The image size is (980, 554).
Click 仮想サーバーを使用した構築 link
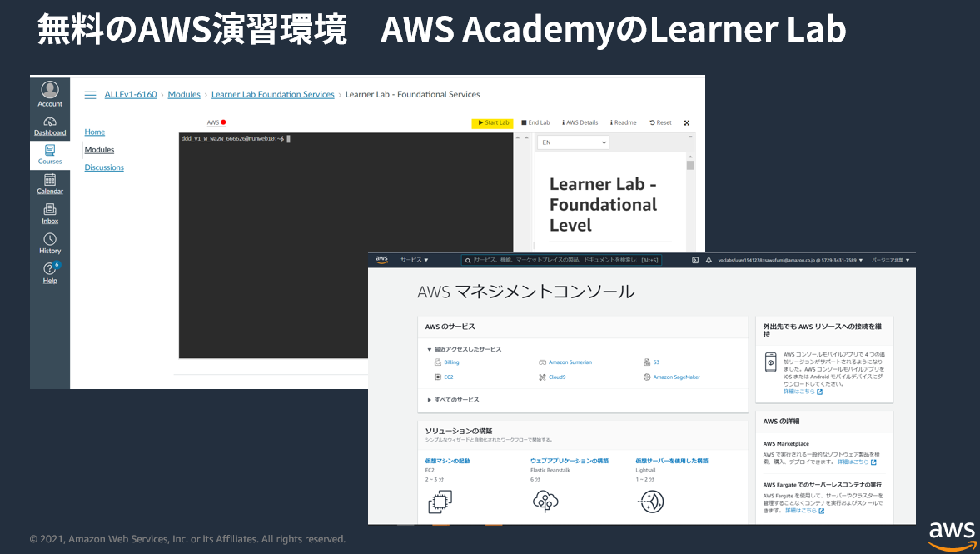672,461
